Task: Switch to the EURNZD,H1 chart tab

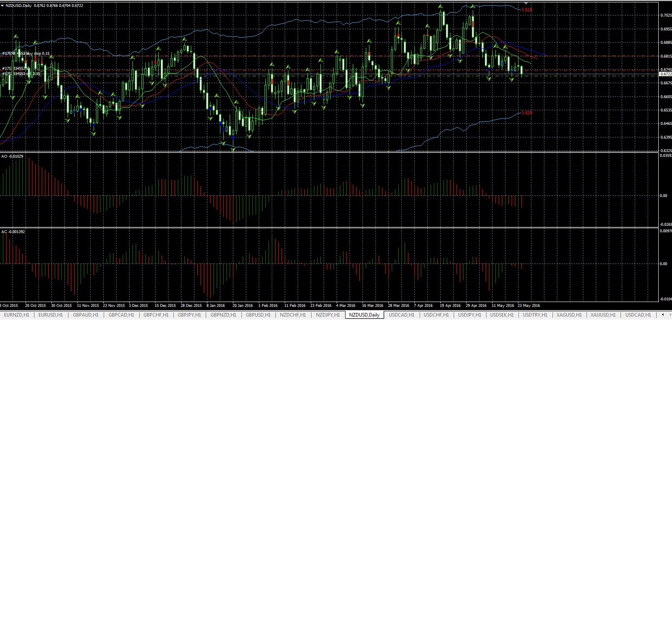Action: click(17, 315)
